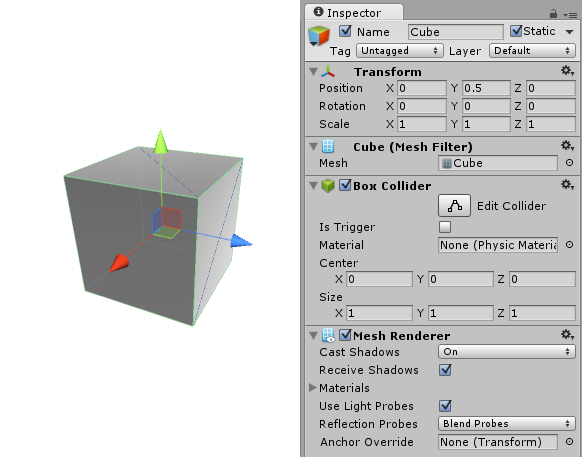Click the Collider Size Z field

coord(542,313)
